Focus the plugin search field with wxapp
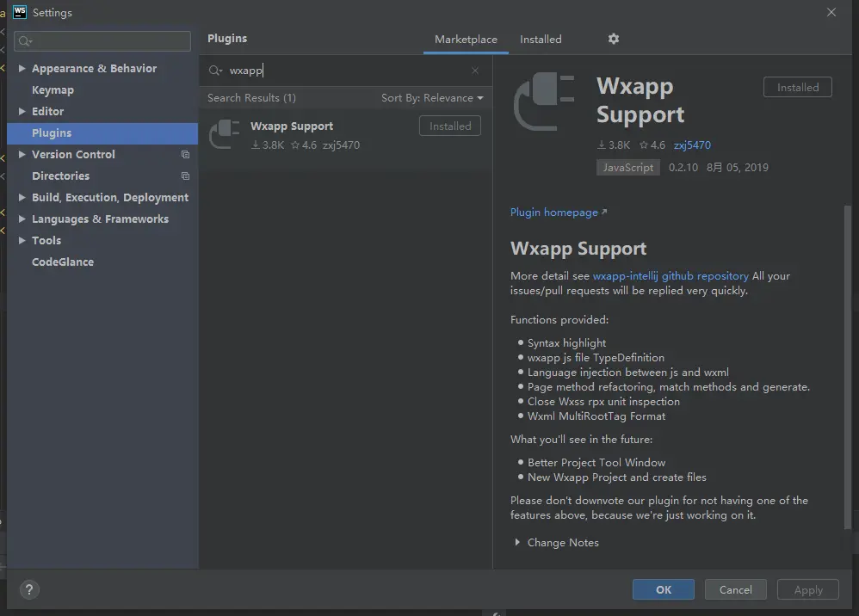The width and height of the screenshot is (859, 616). (x=345, y=71)
